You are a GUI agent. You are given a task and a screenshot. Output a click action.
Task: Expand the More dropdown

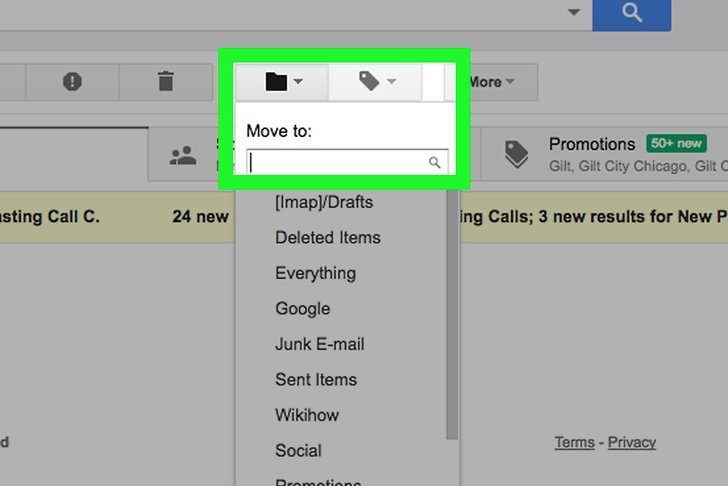click(x=491, y=82)
